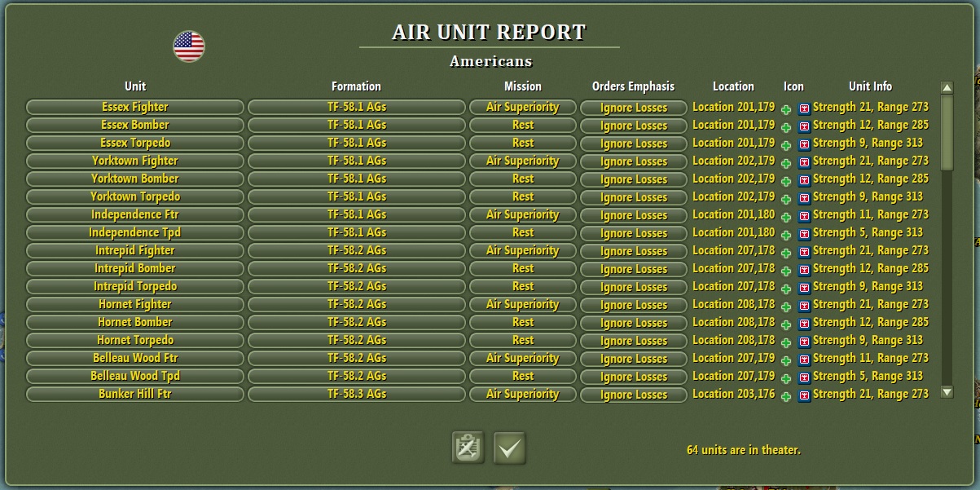Select the Unit column header
Viewport: 980px width, 490px height.
tap(134, 86)
